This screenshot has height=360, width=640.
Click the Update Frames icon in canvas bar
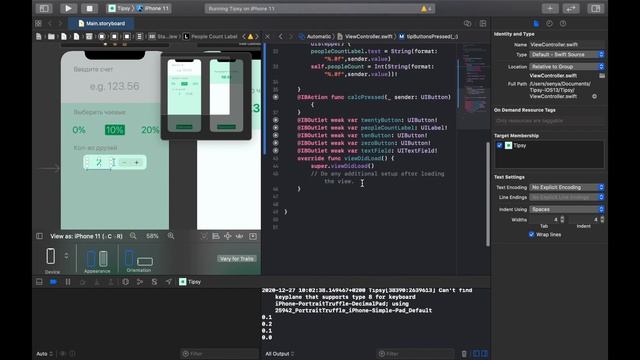[x=204, y=236]
